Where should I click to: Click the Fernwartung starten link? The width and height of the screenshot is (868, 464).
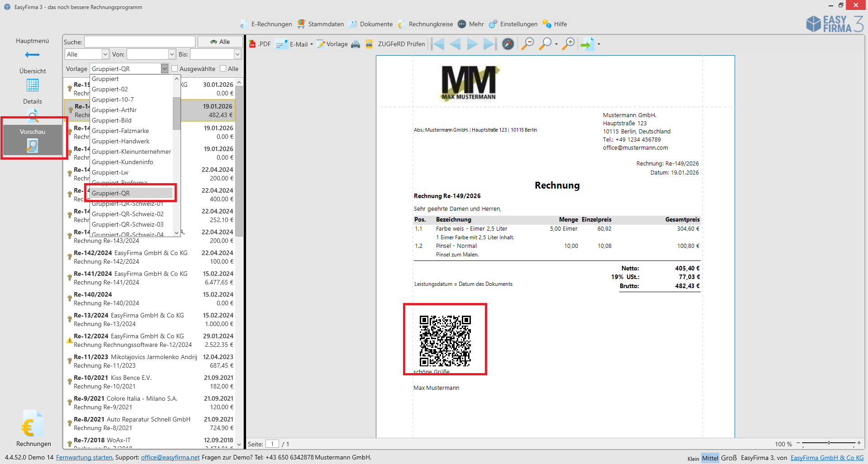85,457
